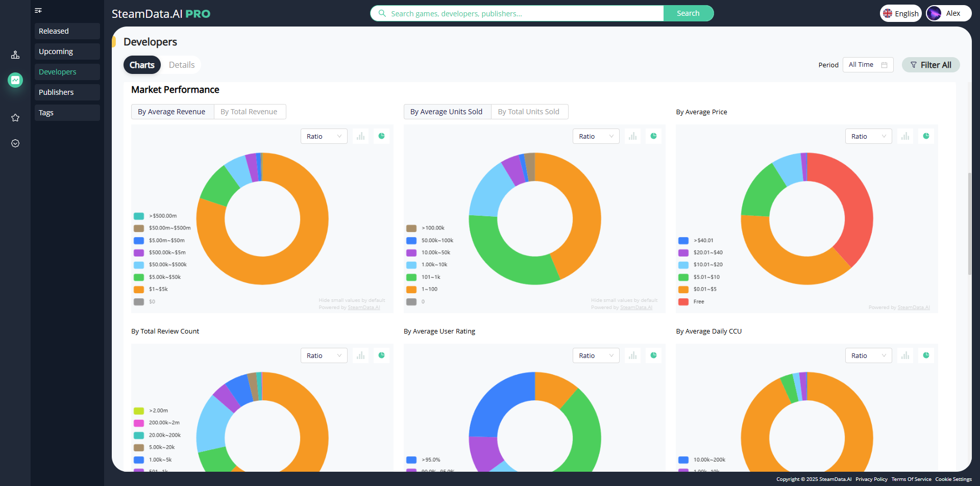Screen dimensions: 980x486
Task: Open the Privacy Policy link in footer
Action: click(871, 479)
